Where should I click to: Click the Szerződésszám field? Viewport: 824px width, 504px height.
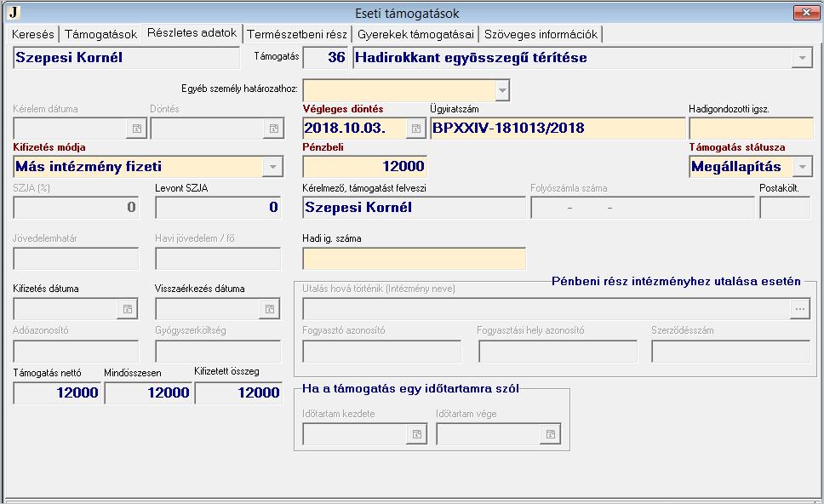(731, 351)
